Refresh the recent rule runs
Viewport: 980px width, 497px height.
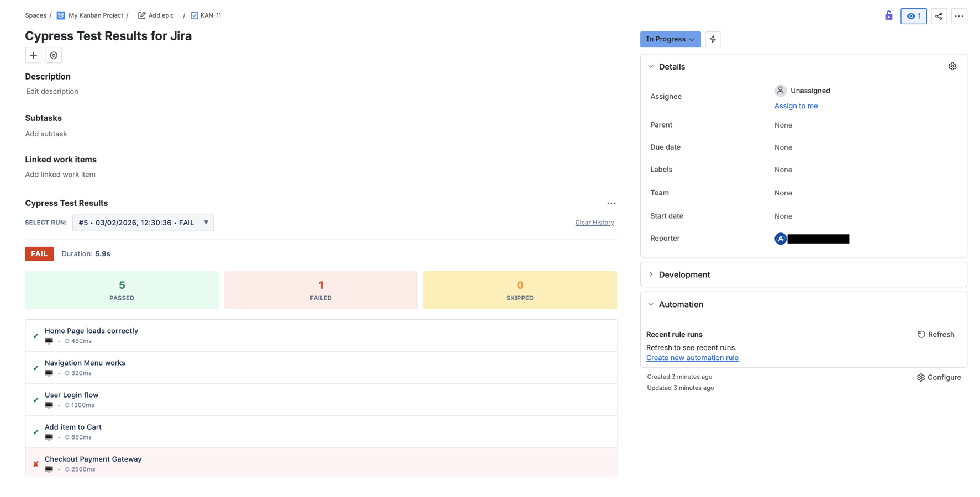click(x=936, y=334)
